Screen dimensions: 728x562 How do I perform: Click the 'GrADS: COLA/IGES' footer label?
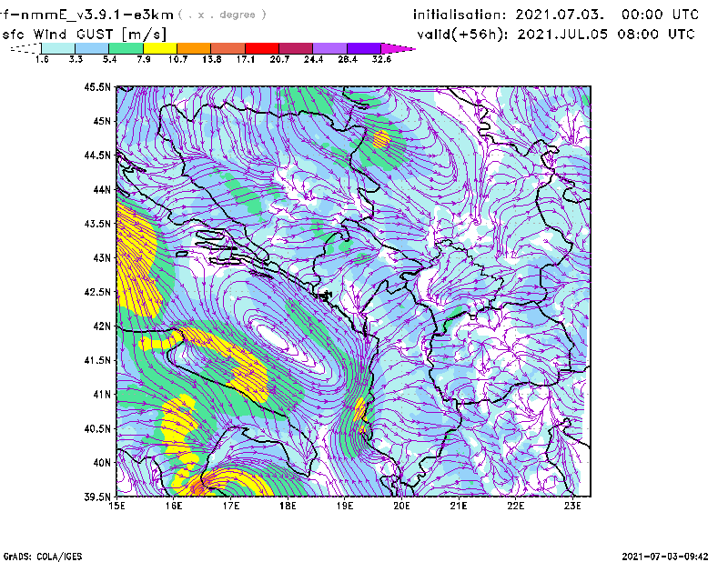pyautogui.click(x=43, y=556)
